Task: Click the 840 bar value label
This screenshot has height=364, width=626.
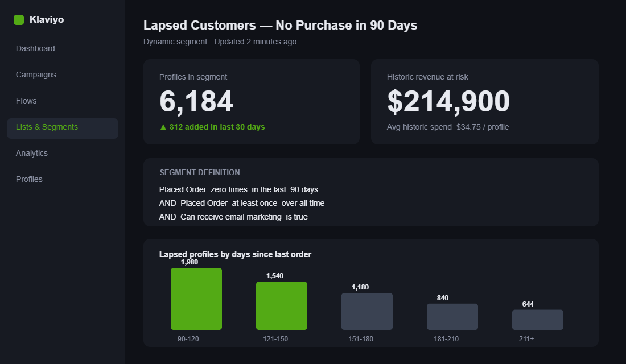Action: pos(442,298)
